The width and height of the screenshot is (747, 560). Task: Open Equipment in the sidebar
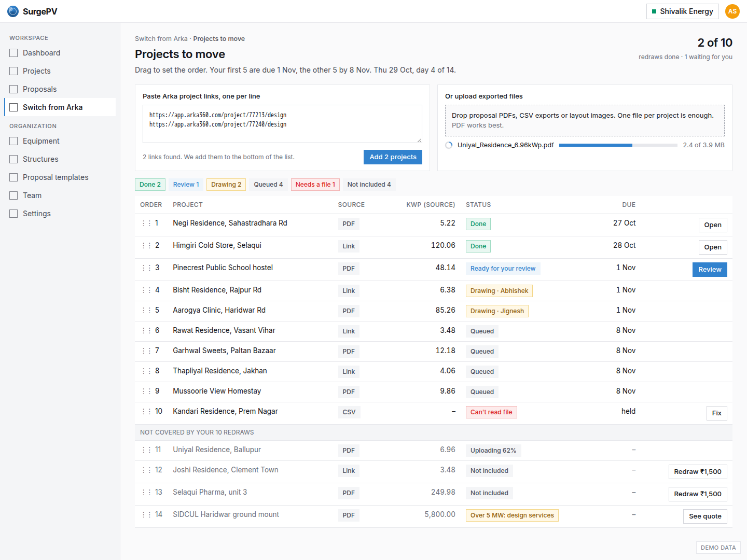(60, 141)
